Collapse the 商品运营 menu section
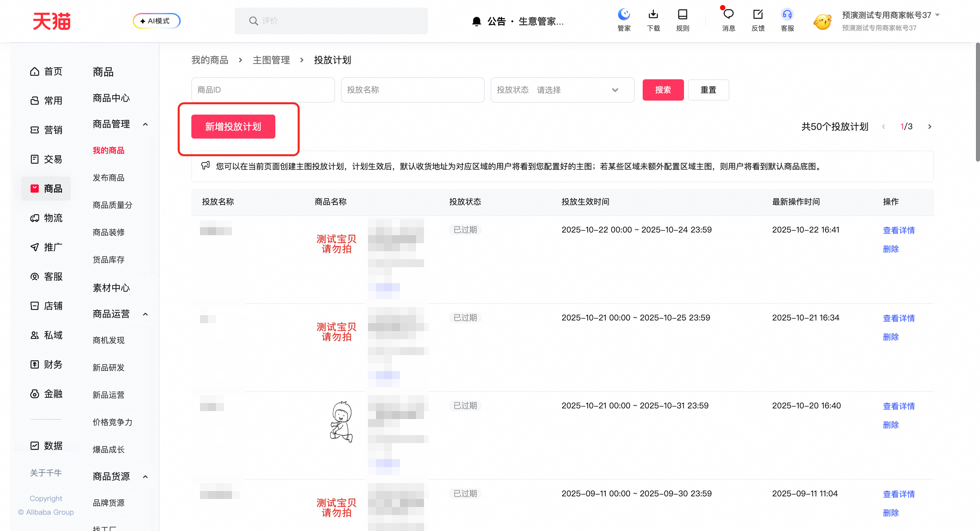Screen dimensions: 980x531 (145, 314)
